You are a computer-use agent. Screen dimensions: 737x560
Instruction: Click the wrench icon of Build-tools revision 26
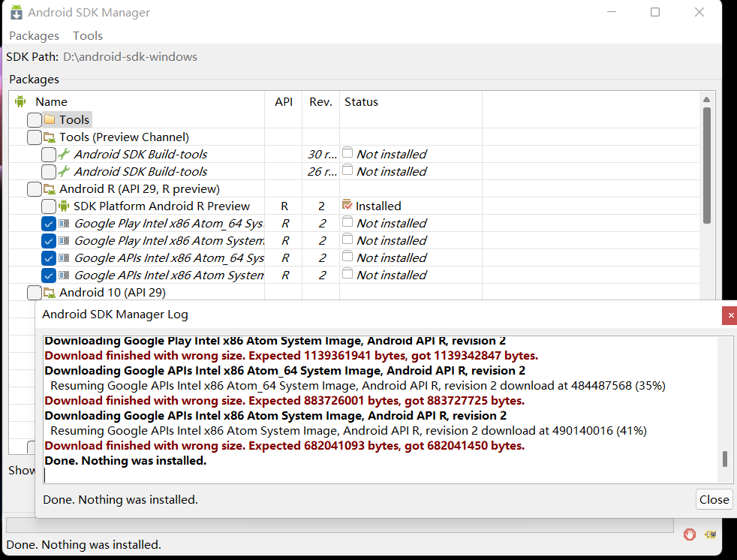(64, 171)
